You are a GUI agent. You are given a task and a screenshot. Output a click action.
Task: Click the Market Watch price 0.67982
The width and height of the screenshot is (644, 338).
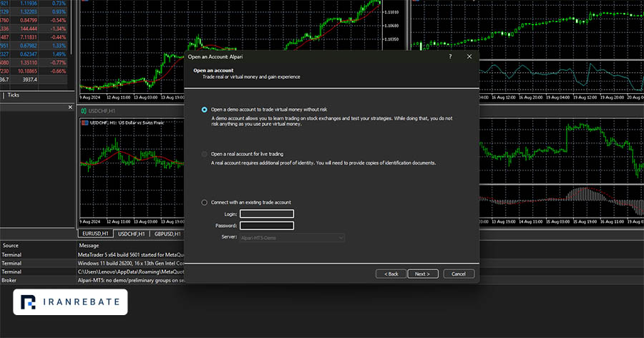pos(29,46)
